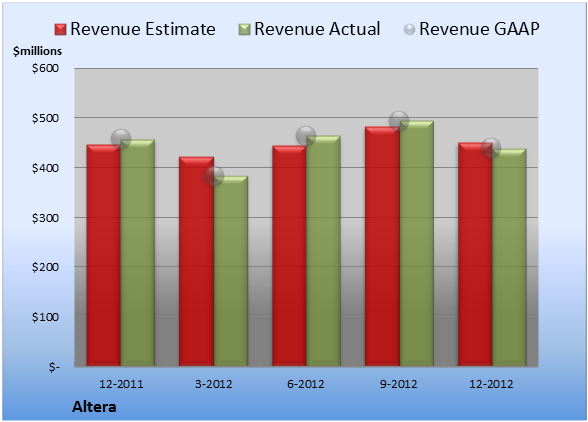
Task: Click the $500 axis label
Action: click(x=45, y=118)
